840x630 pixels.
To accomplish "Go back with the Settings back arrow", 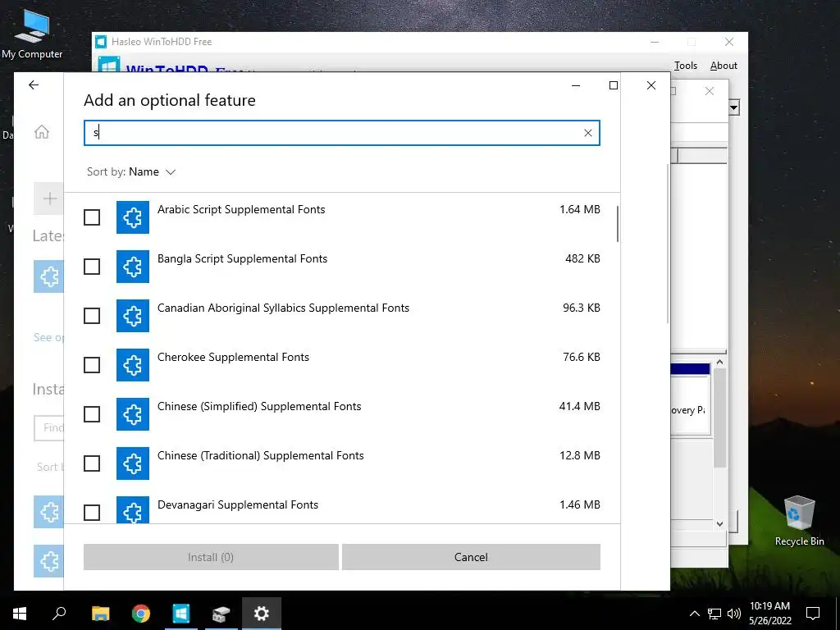I will point(34,85).
